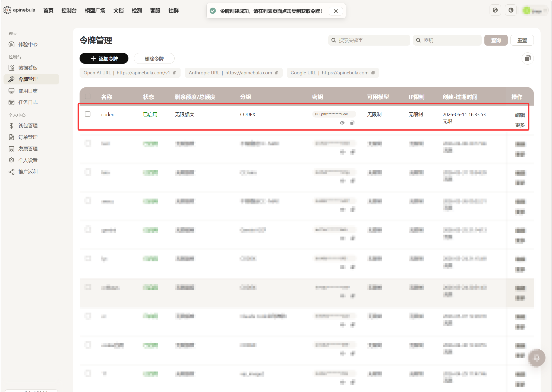
Task: Select 令牌管理 sidebar item
Action: 31,79
